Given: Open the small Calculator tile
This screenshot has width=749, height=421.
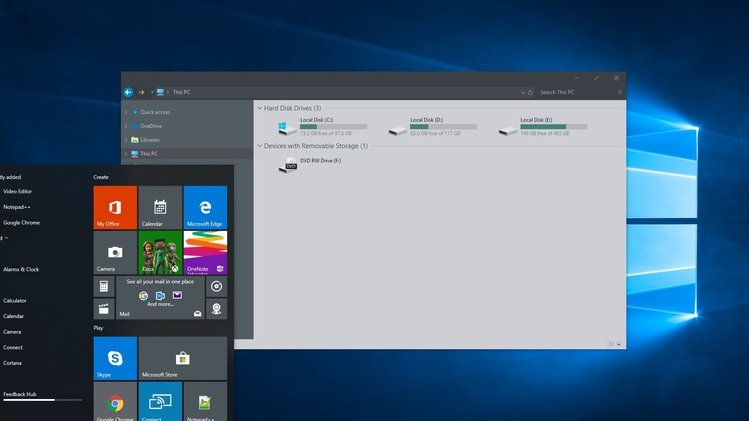Looking at the screenshot, I should pyautogui.click(x=104, y=286).
